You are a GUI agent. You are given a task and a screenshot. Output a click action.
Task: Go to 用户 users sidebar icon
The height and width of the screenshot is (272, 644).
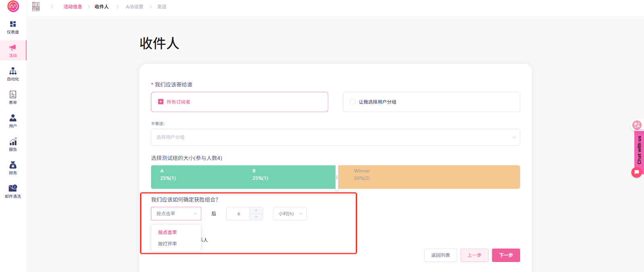click(x=13, y=118)
